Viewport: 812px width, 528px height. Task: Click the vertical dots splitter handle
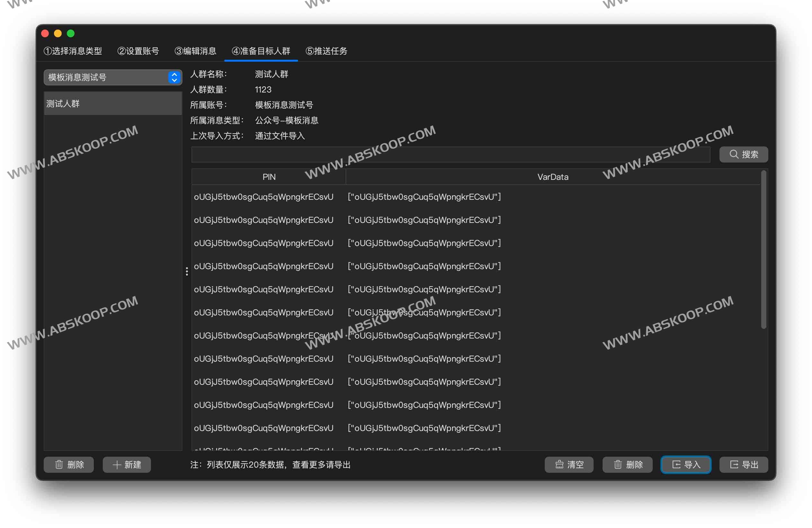187,271
